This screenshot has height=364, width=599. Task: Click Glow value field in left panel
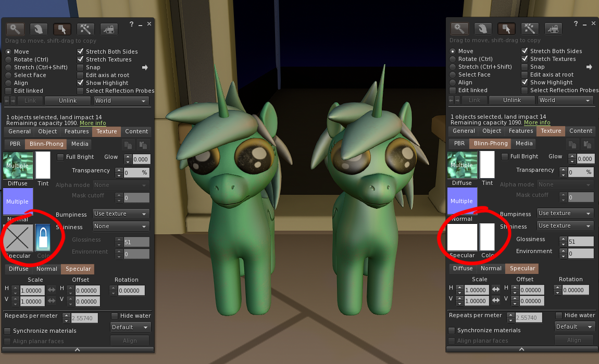(x=141, y=159)
